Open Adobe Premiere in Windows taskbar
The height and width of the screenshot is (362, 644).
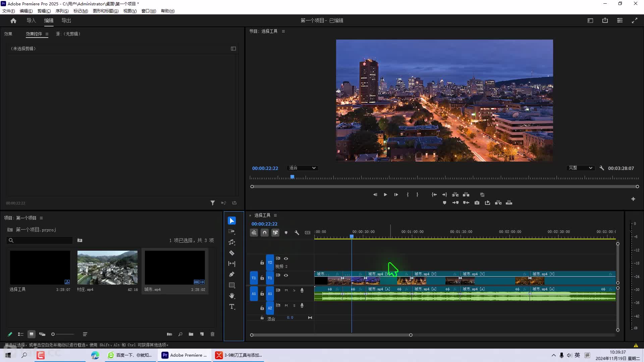pos(184,355)
